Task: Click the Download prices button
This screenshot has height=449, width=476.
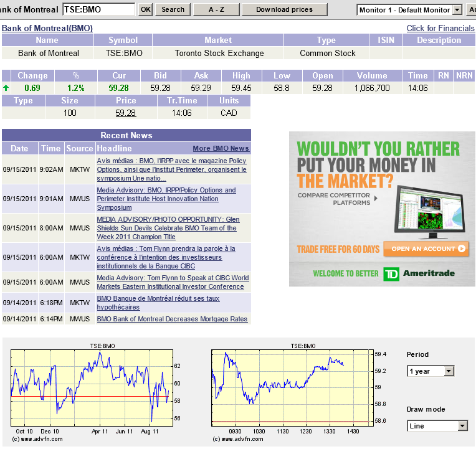Action: point(284,9)
